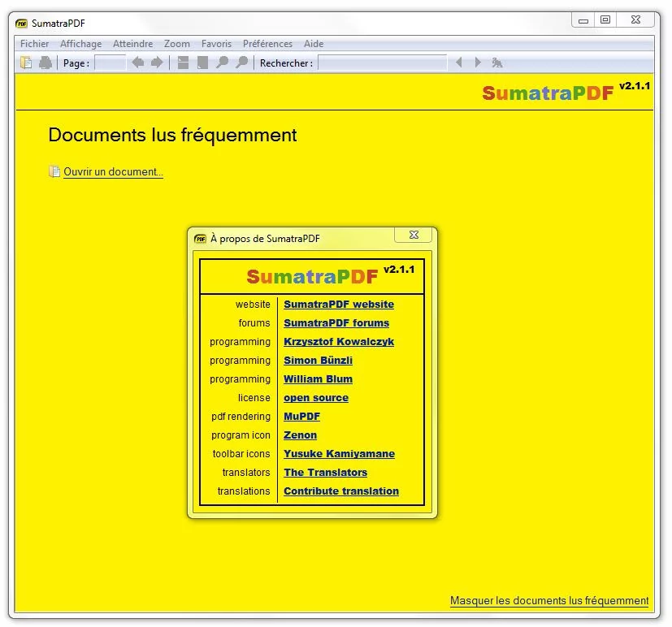Viewport: 672px width, 627px height.
Task: Open the SumatraPDF website link
Action: [339, 304]
